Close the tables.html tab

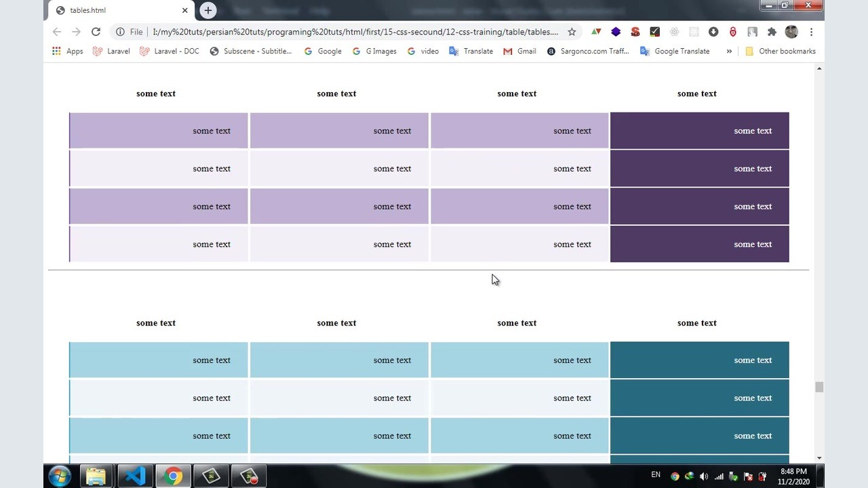184,10
